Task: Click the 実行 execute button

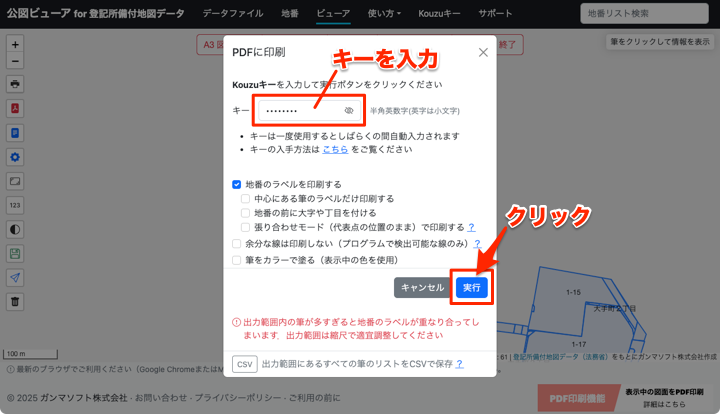Action: coord(471,288)
